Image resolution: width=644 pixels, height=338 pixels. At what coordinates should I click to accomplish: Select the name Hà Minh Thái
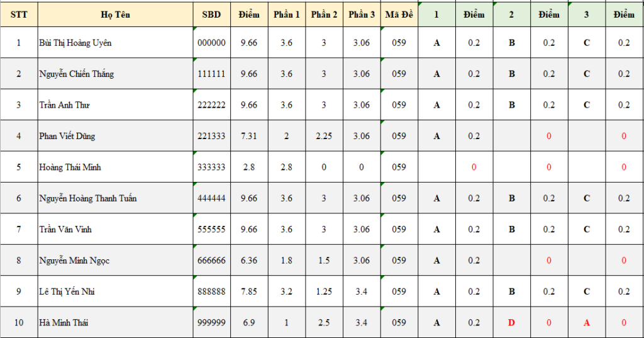(x=64, y=323)
